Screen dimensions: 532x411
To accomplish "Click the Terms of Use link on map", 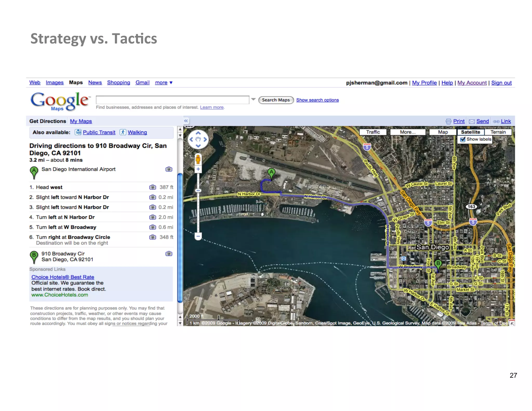I will 494,323.
